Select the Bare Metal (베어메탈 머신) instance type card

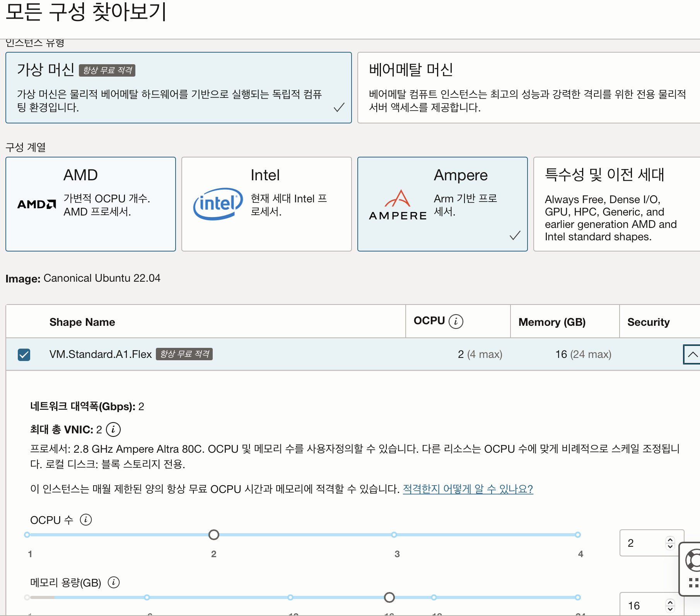529,88
